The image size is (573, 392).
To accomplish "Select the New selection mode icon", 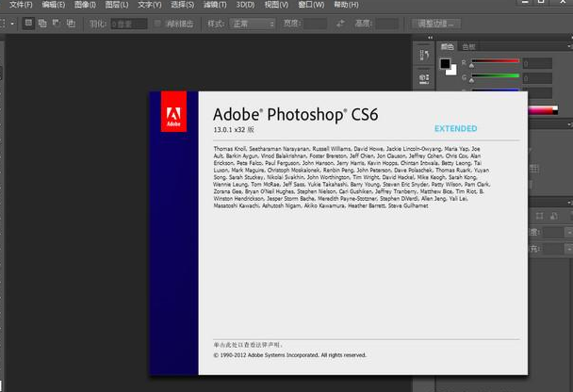I will point(28,24).
